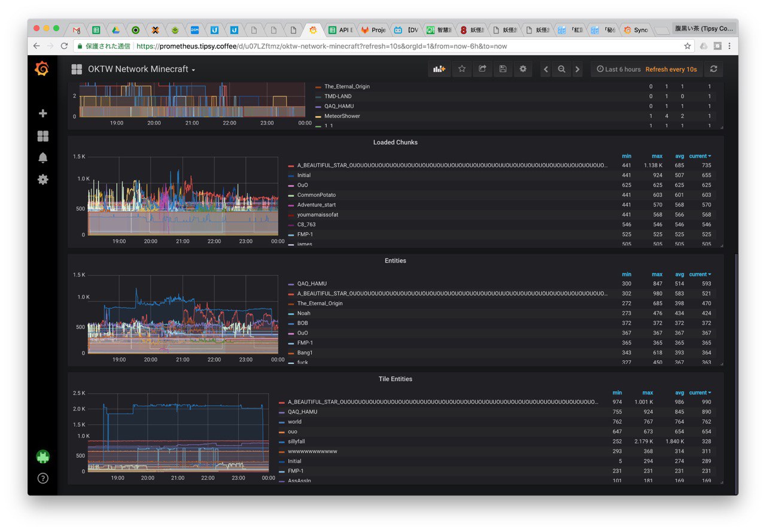Switch to the Gmail browser tab
Screen dimensions: 766x532
coord(77,29)
